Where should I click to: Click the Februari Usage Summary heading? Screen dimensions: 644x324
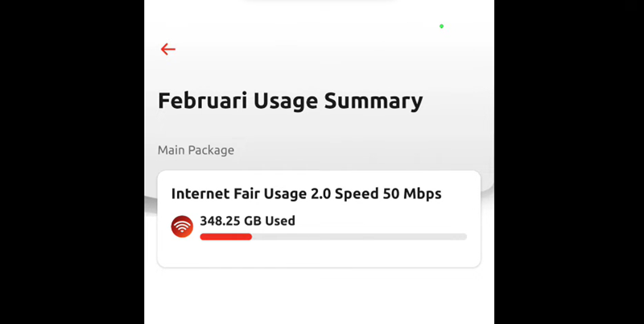tap(290, 101)
